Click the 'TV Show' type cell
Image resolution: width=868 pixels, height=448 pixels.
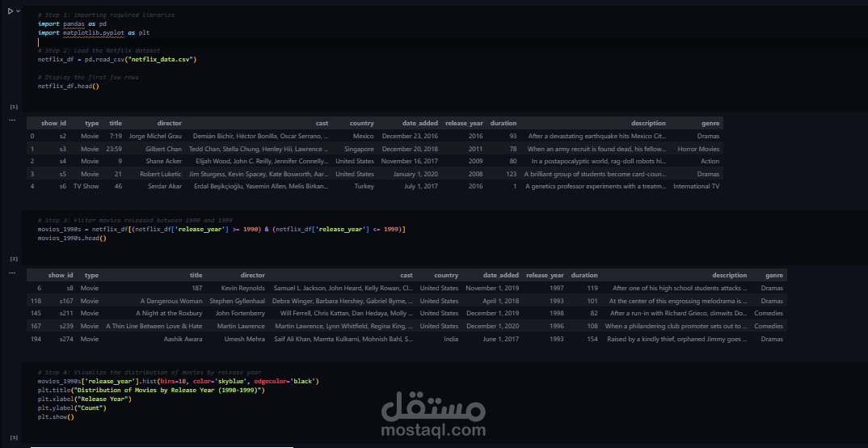(86, 187)
